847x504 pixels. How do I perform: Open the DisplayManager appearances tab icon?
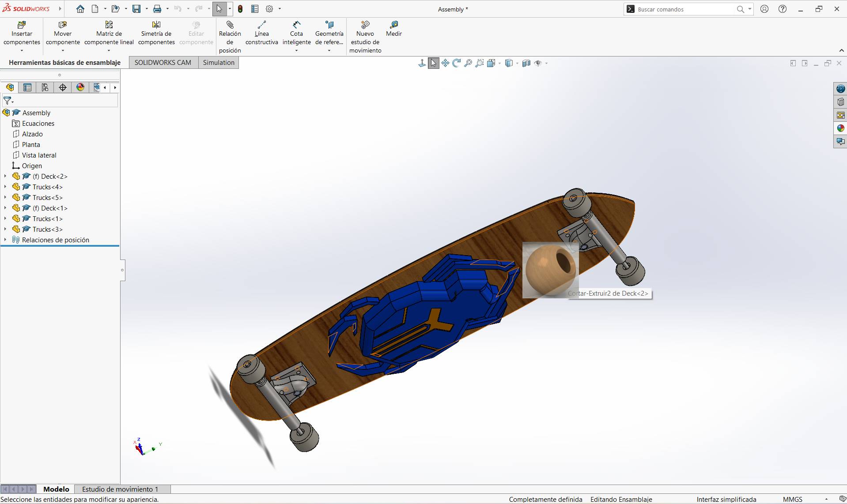pyautogui.click(x=80, y=87)
